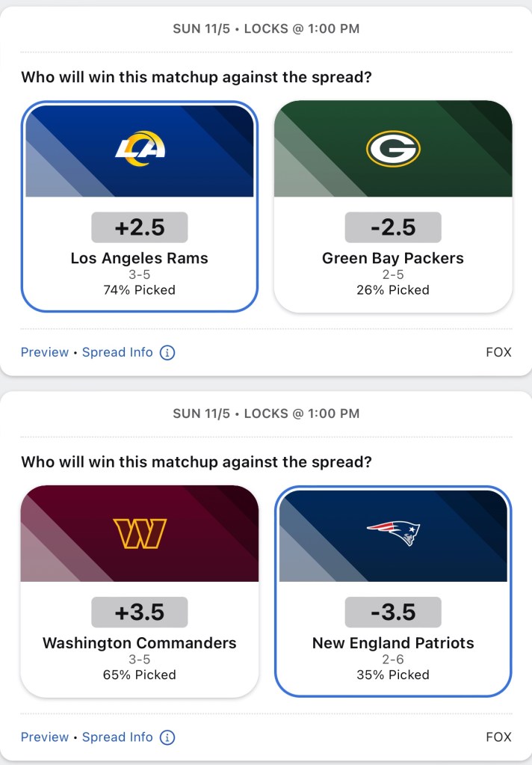Pick the Packers -2.5 spread badge

coord(393,227)
